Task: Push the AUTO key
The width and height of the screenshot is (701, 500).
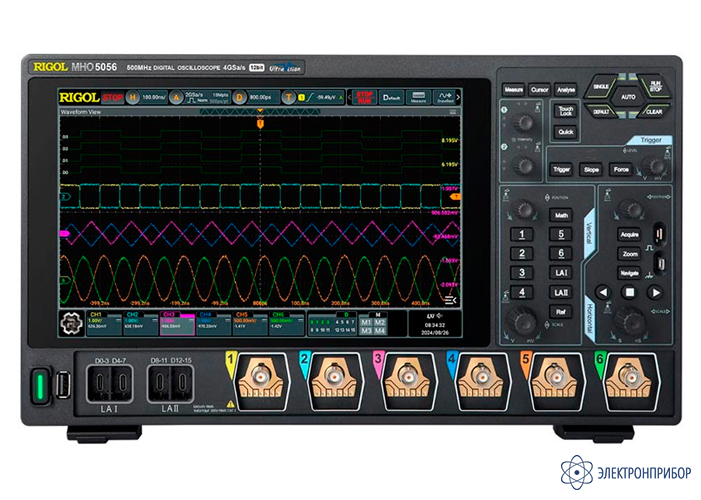Action: pyautogui.click(x=628, y=97)
